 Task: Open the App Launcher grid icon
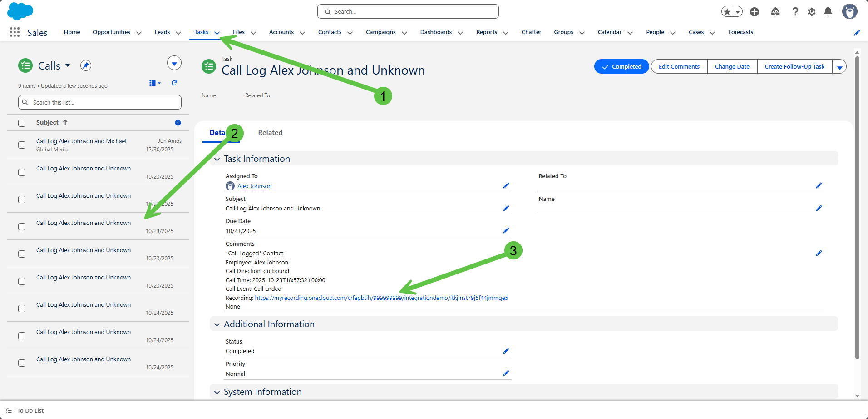(x=15, y=32)
